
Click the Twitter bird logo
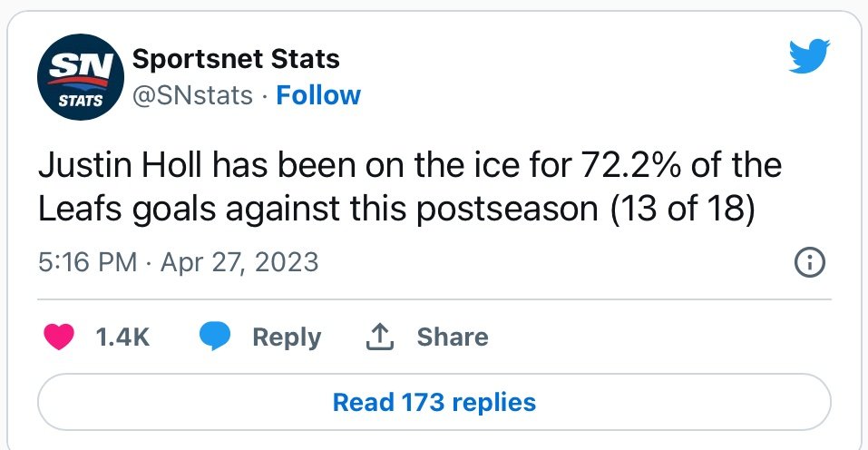[x=809, y=58]
